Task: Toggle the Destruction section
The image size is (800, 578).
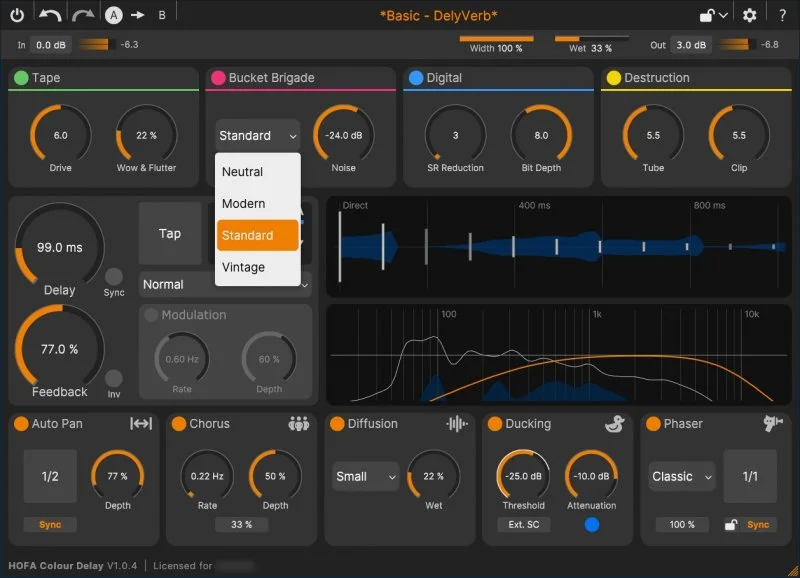Action: tap(613, 78)
